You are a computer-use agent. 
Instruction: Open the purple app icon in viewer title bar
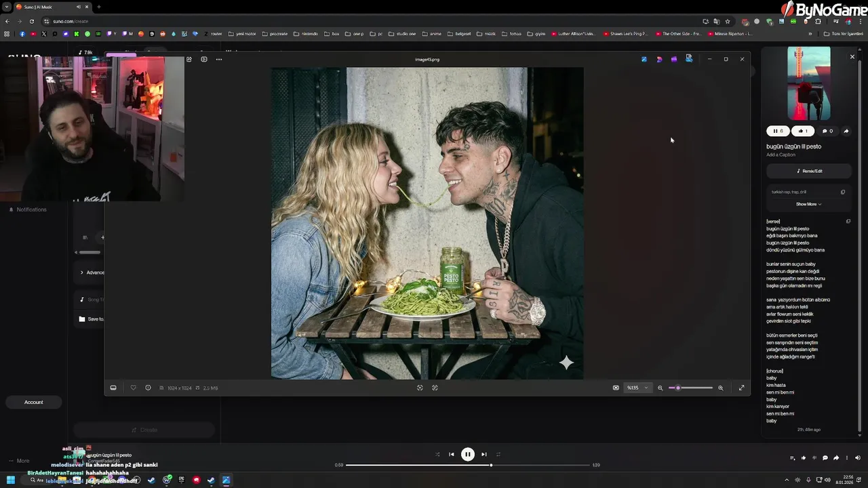pos(674,59)
